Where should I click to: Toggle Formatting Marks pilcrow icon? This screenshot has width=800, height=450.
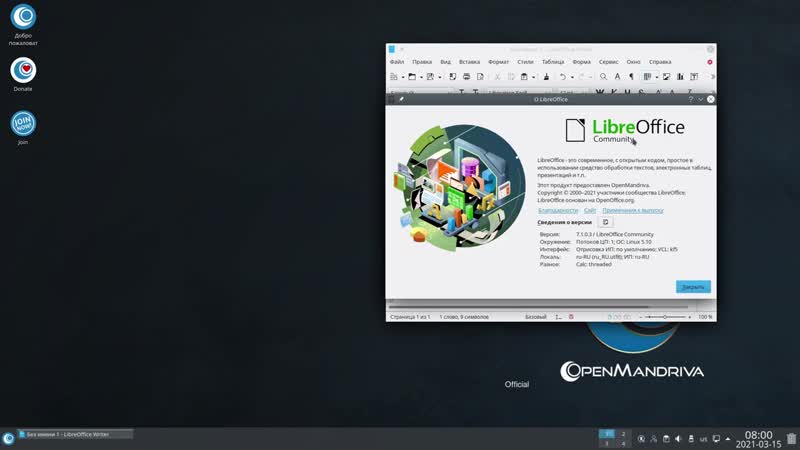631,77
